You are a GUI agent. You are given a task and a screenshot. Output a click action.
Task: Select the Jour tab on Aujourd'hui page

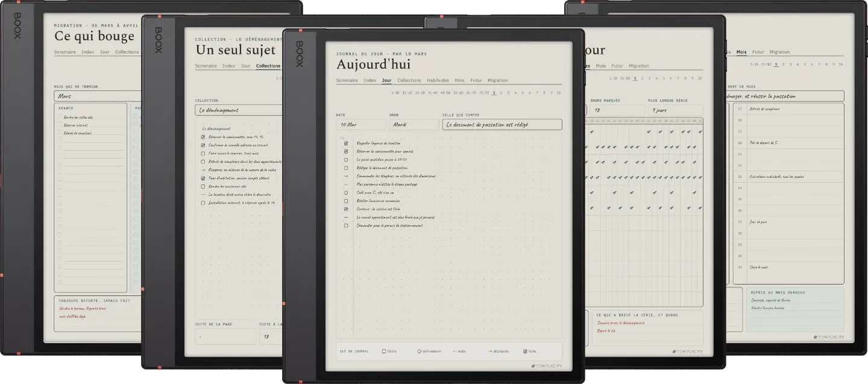click(387, 80)
